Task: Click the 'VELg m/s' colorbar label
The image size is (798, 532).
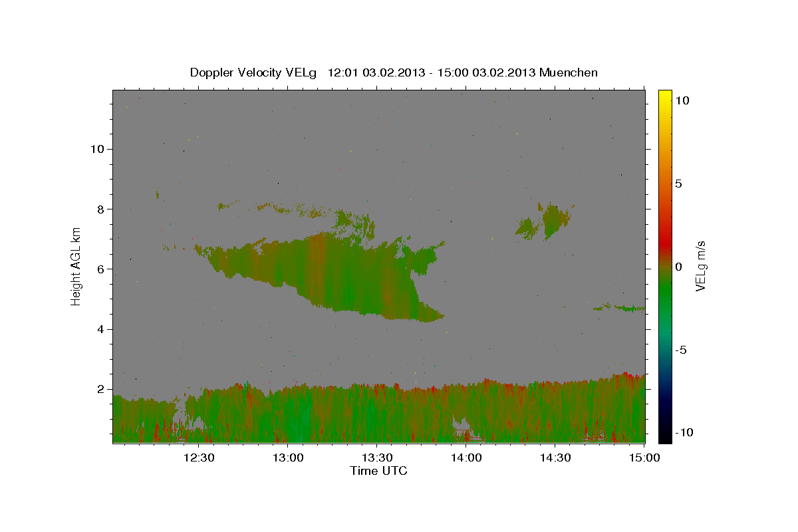Action: 700,266
